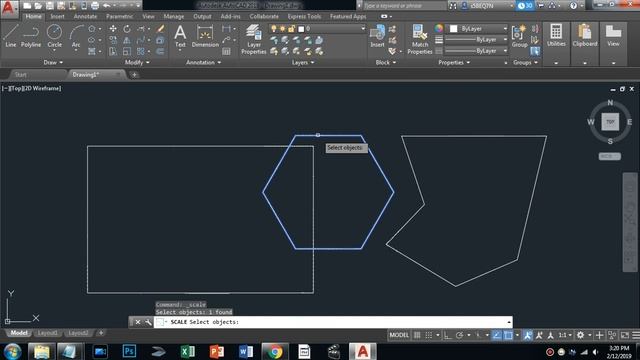Cancel command with X in command line
640x360 pixels.
click(138, 322)
